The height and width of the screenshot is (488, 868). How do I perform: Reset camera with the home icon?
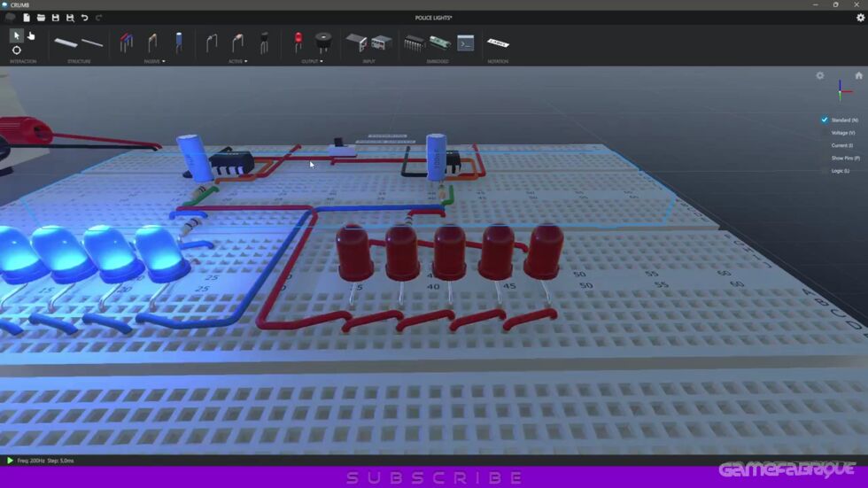858,75
